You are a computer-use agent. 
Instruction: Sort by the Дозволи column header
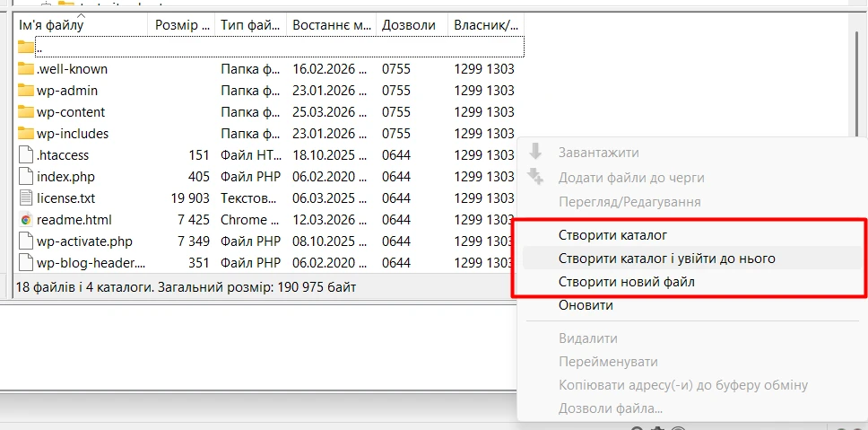[x=412, y=25]
